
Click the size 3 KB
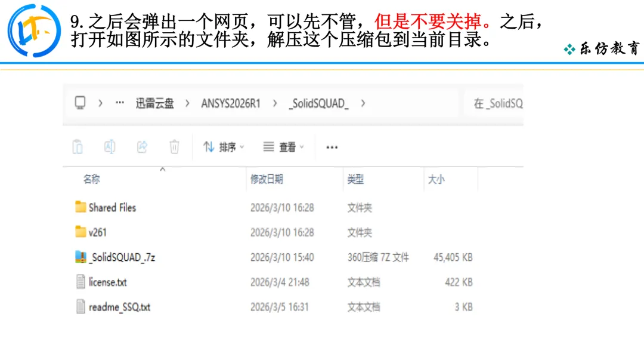(464, 307)
